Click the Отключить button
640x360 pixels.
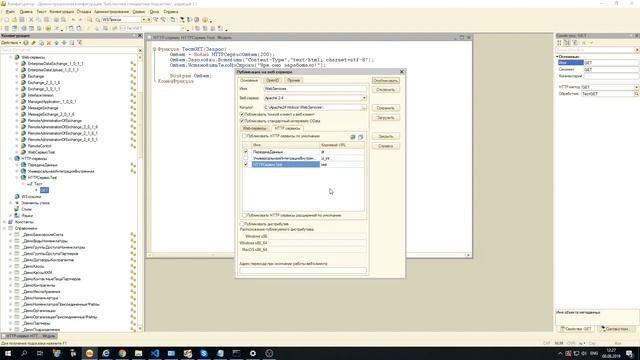coord(385,90)
